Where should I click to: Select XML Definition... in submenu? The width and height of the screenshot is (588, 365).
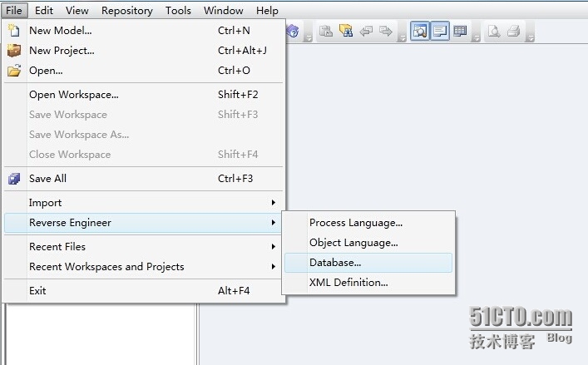coord(368,283)
